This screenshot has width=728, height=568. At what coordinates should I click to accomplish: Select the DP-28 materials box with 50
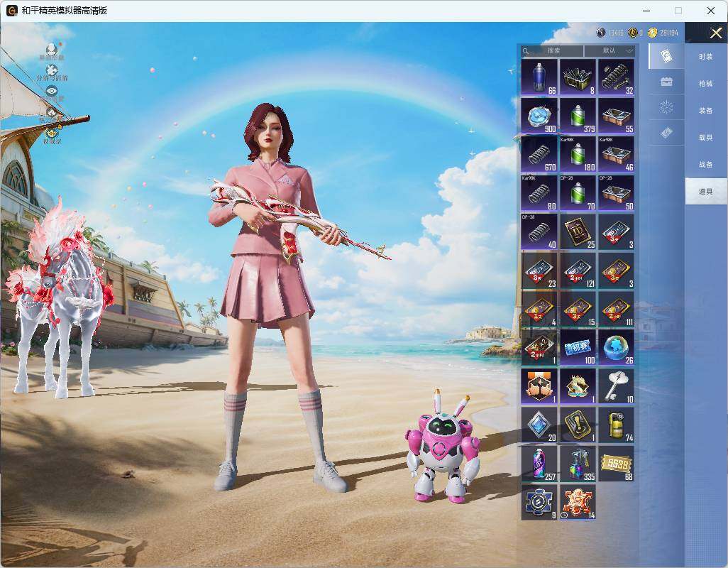click(x=616, y=193)
